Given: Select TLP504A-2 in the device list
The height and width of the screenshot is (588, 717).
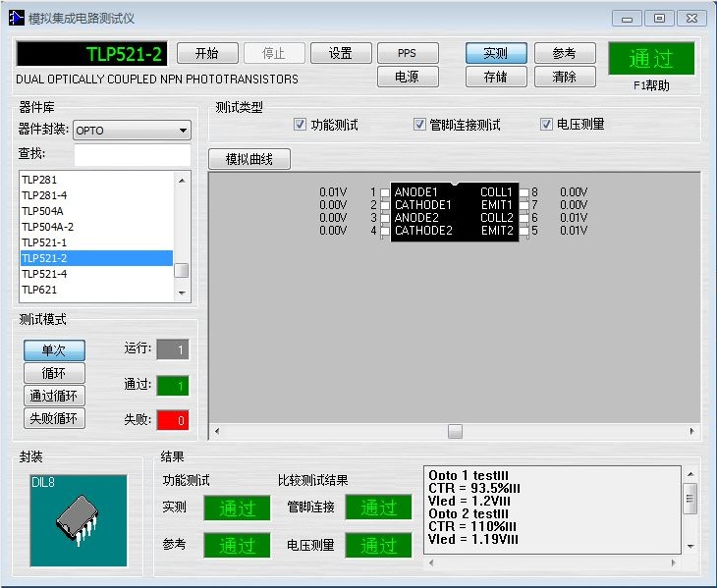Looking at the screenshot, I should pos(96,227).
